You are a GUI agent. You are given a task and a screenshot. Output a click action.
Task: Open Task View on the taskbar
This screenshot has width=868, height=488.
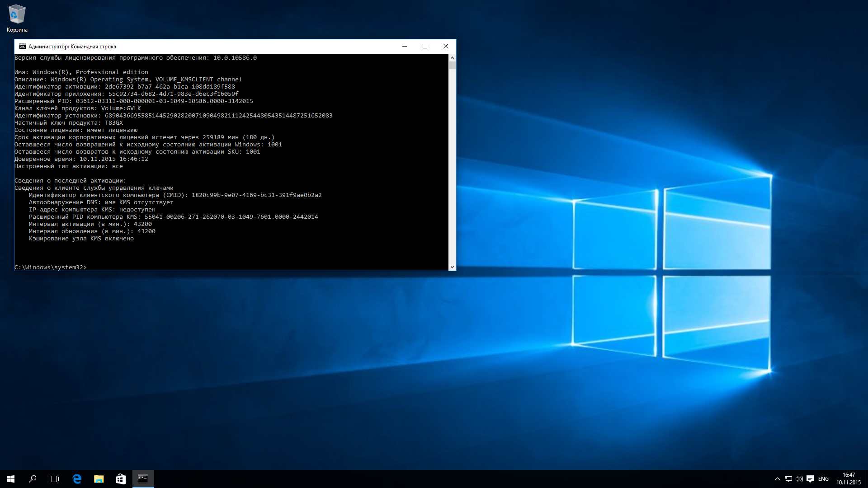[x=54, y=479]
